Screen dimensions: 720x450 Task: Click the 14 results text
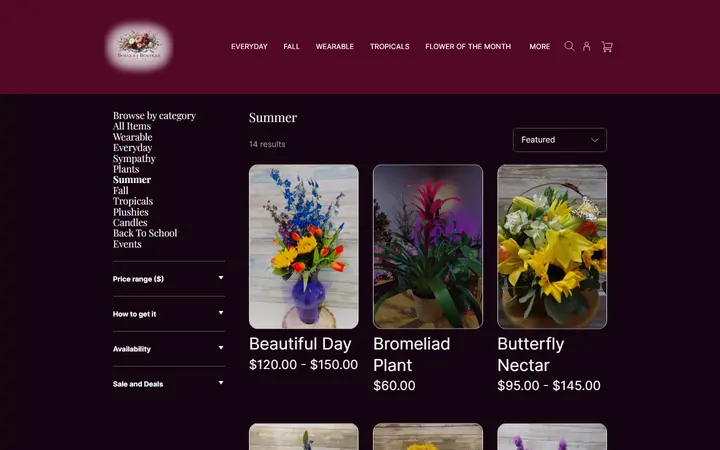click(x=267, y=144)
